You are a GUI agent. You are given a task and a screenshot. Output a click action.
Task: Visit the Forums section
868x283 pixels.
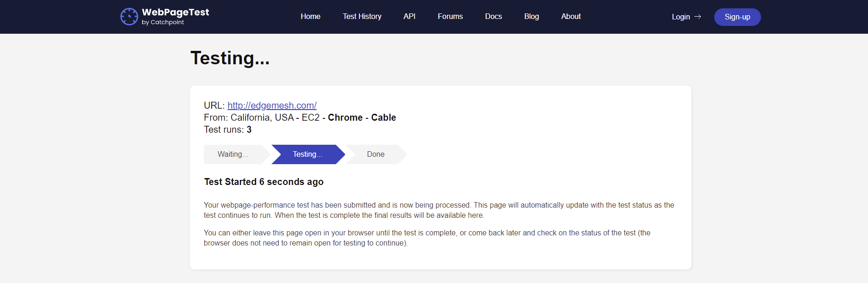click(x=450, y=16)
